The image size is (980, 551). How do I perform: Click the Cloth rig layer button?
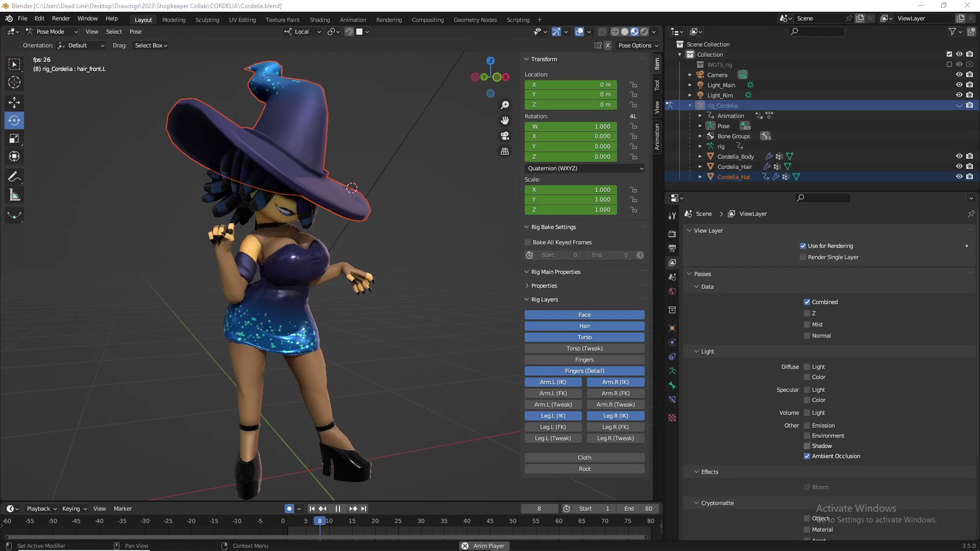click(x=584, y=458)
